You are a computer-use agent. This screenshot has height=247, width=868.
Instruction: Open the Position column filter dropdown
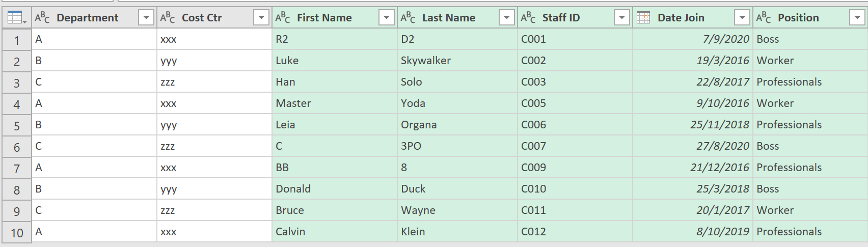point(857,18)
